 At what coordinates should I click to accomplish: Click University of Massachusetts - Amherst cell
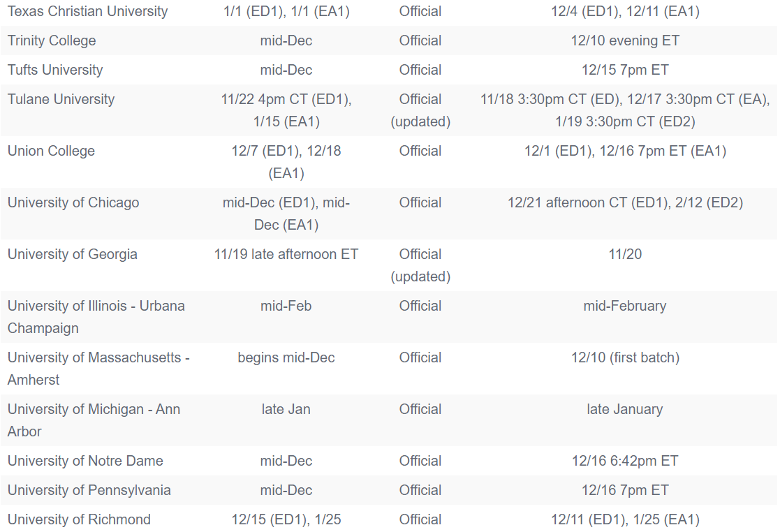pyautogui.click(x=98, y=369)
